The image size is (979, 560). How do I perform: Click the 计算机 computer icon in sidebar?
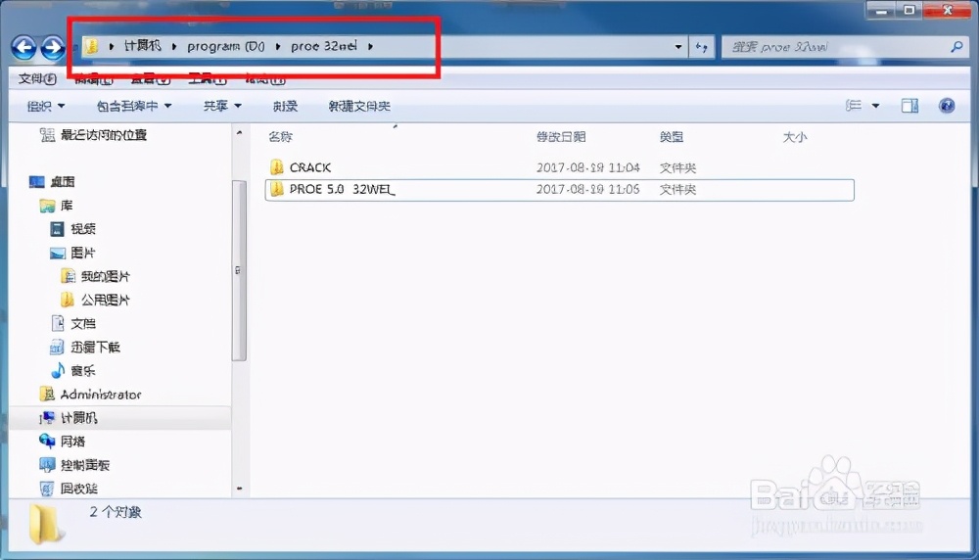[x=47, y=418]
